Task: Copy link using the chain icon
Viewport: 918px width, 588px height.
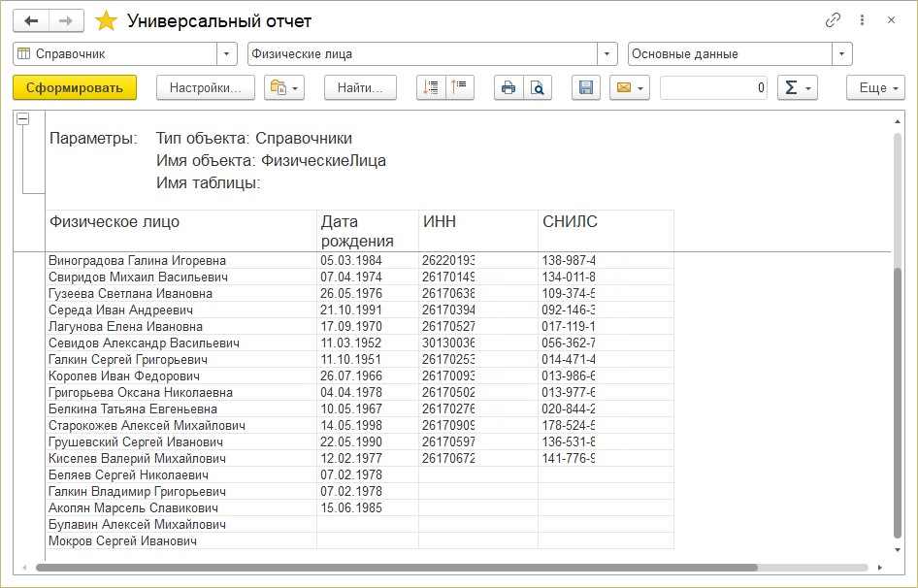Action: pyautogui.click(x=833, y=20)
